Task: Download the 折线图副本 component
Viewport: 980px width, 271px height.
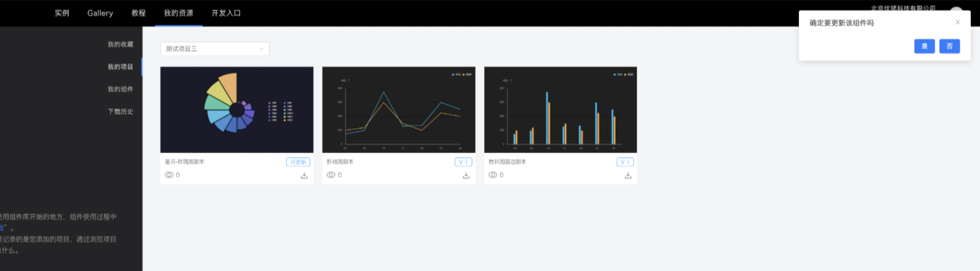Action: pos(466,175)
